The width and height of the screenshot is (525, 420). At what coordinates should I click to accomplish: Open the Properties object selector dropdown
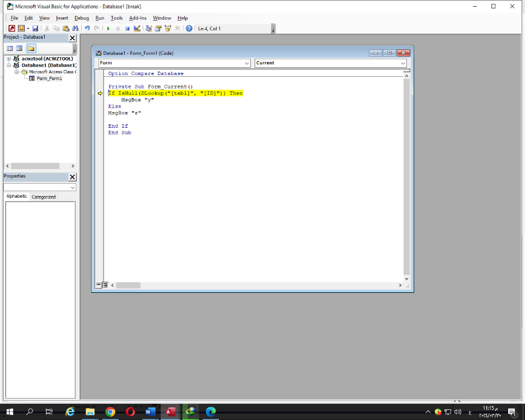coord(72,188)
